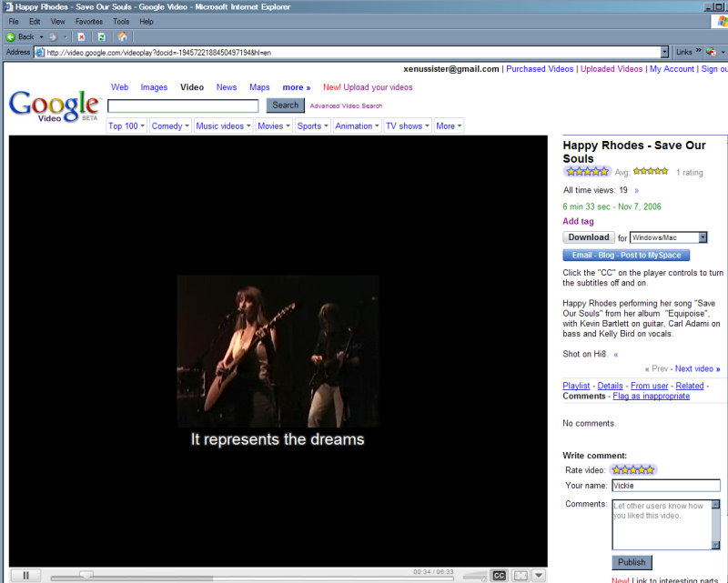Click the Upload your videos link
The height and width of the screenshot is (583, 728).
[x=378, y=87]
